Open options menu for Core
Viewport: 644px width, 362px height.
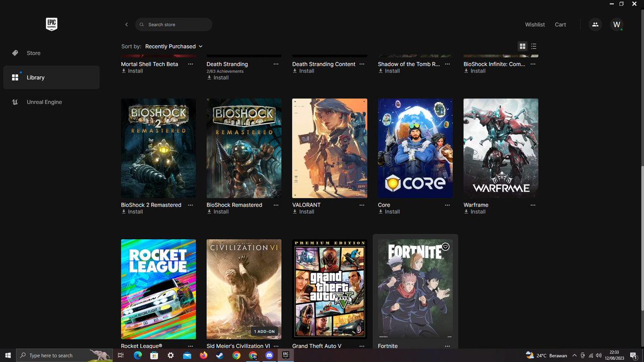[x=447, y=205]
